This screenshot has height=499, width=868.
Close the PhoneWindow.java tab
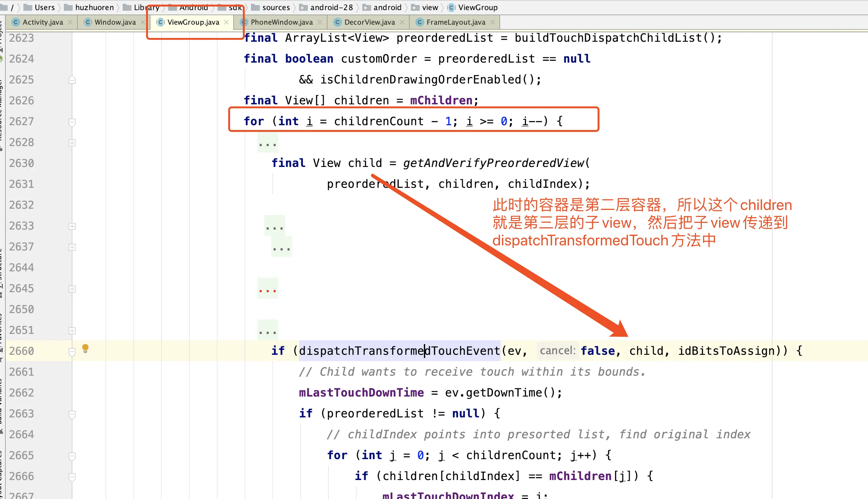[320, 22]
